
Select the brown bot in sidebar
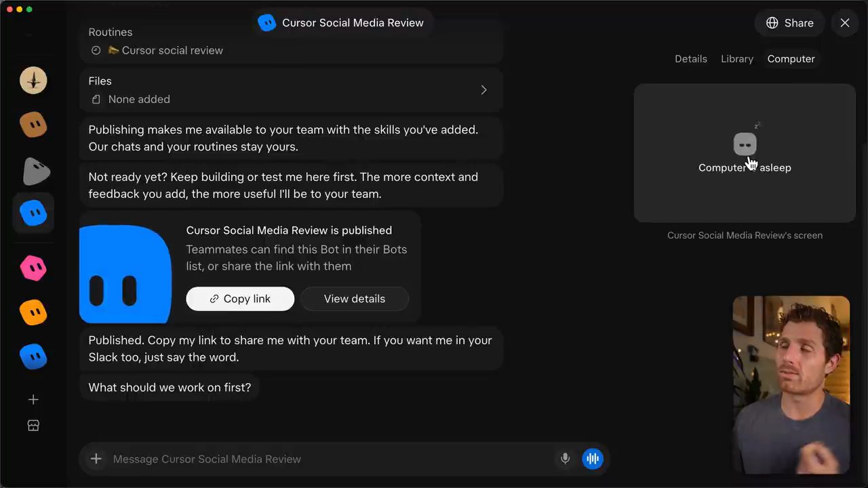[33, 125]
